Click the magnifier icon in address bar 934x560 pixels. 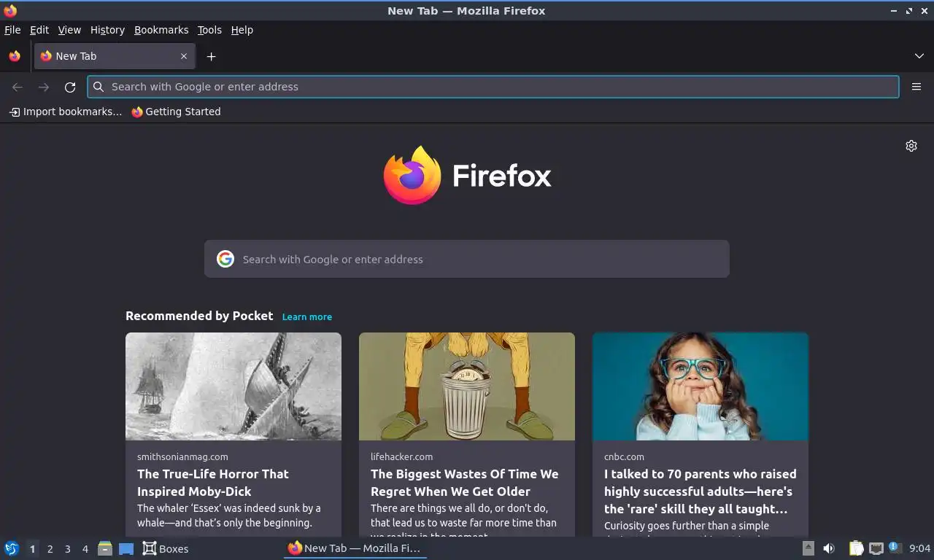99,87
